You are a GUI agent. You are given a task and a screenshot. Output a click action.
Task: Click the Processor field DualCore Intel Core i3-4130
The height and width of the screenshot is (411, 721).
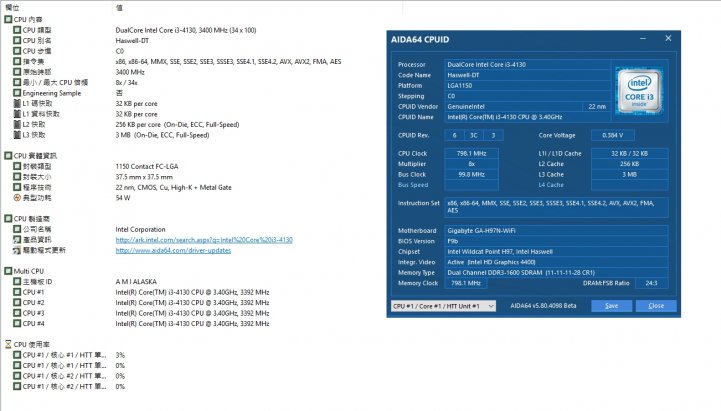528,64
